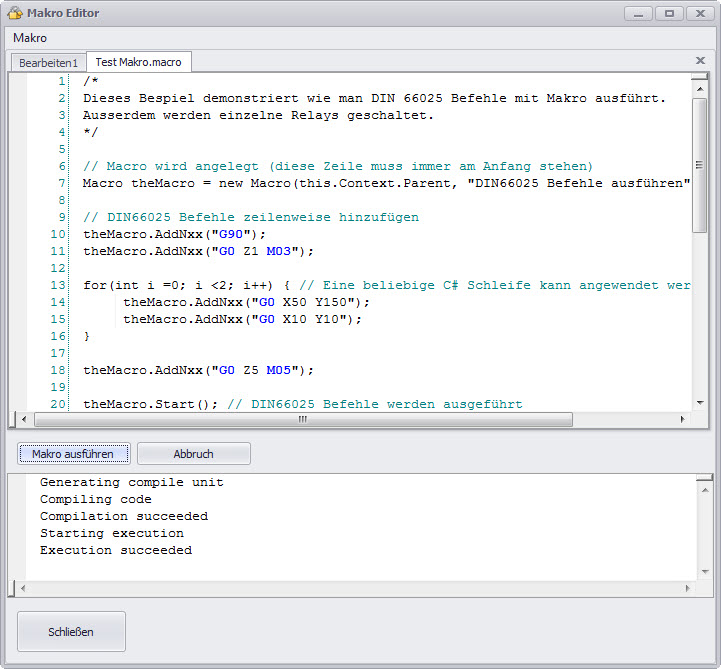Maximize the Makro Editor window
Image resolution: width=721 pixels, height=669 pixels.
click(x=669, y=13)
